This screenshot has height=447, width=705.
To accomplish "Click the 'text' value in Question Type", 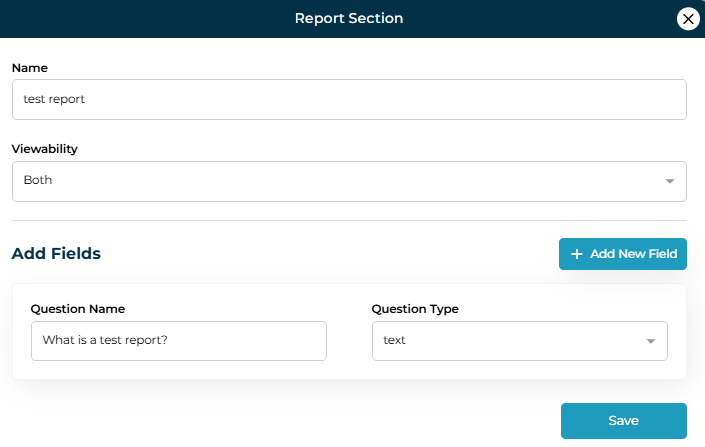I will point(395,340).
